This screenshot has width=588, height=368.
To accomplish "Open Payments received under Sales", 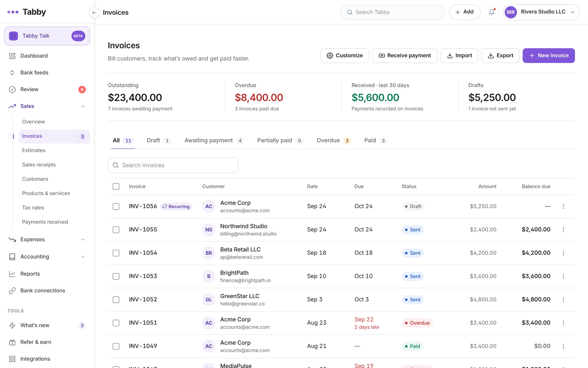I will point(54,222).
